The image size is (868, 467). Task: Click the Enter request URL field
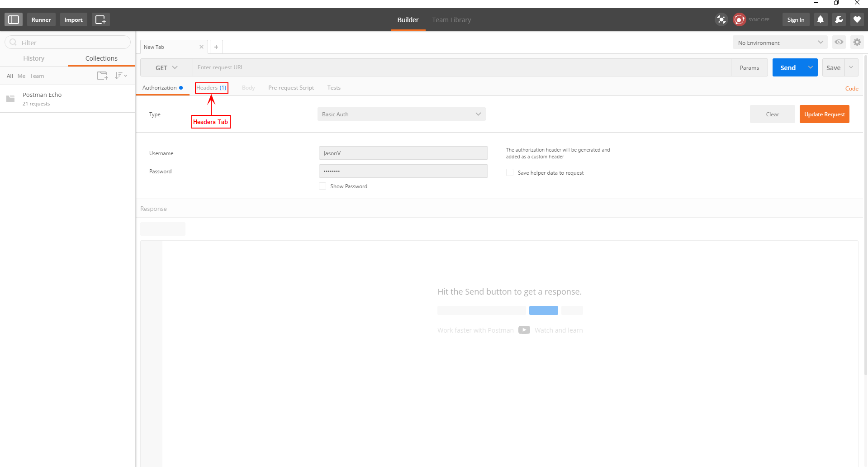(462, 67)
